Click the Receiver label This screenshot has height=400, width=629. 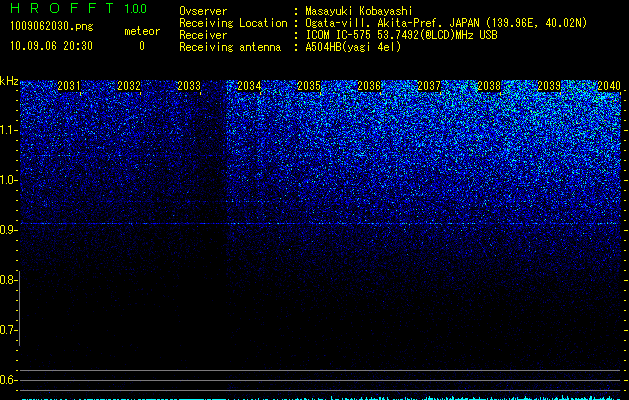[x=203, y=35]
